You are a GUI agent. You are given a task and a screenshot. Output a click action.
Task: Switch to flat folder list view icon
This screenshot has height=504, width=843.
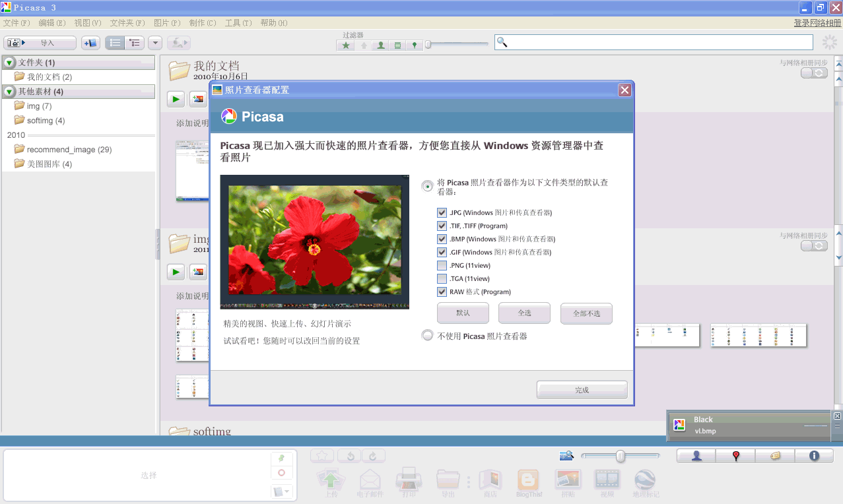tap(115, 43)
